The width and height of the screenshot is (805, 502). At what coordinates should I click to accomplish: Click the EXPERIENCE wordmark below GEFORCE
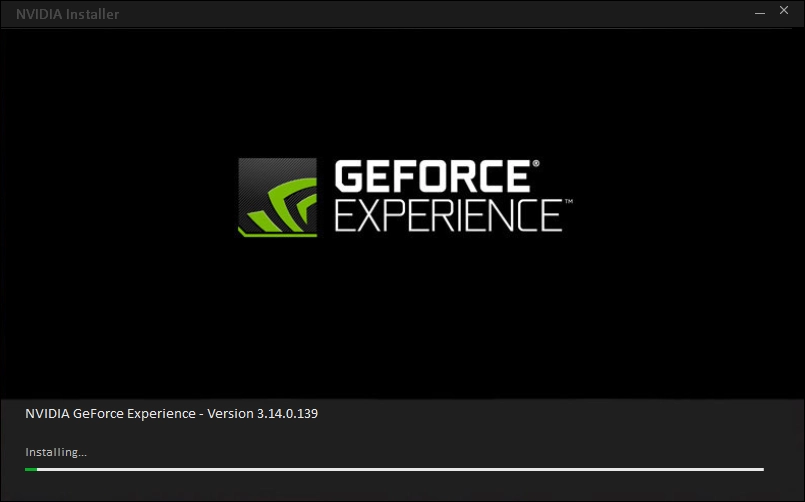[x=447, y=215]
